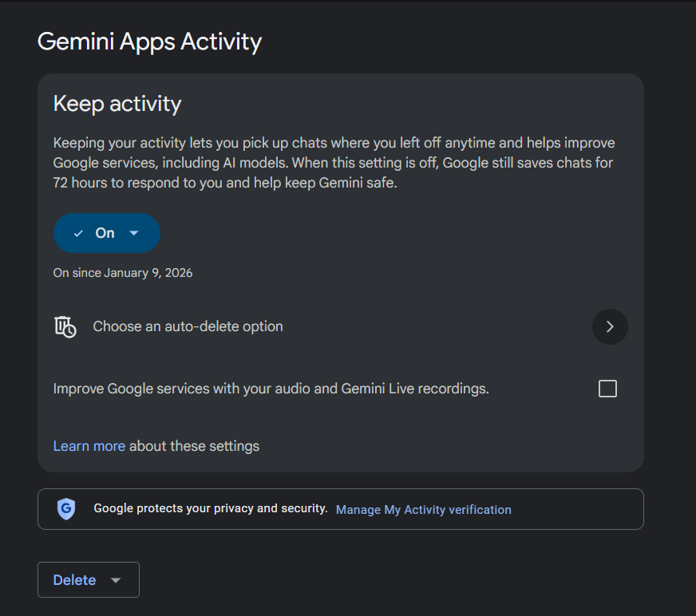Click the Keep activity heading
Image resolution: width=696 pixels, height=616 pixels.
point(117,104)
